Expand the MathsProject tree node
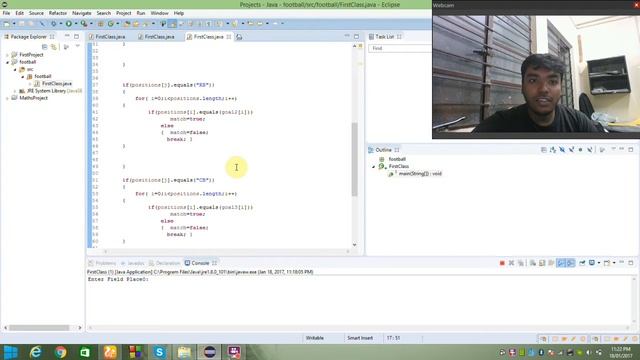The height and width of the screenshot is (360, 640). [7, 98]
